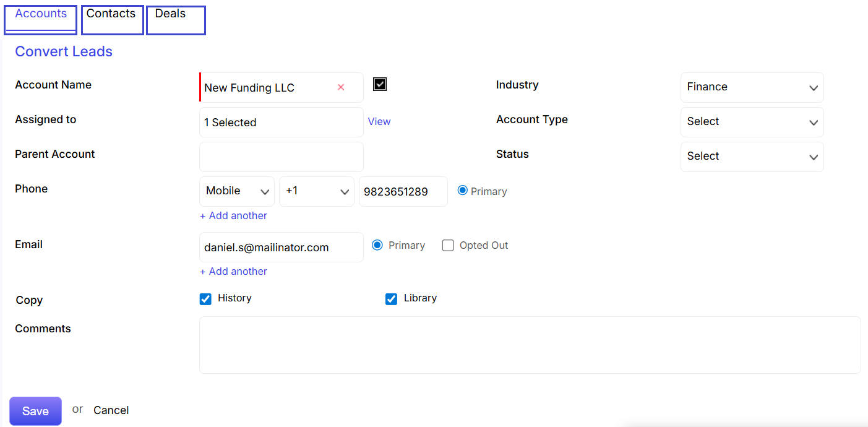Click the Industry label

tap(517, 85)
